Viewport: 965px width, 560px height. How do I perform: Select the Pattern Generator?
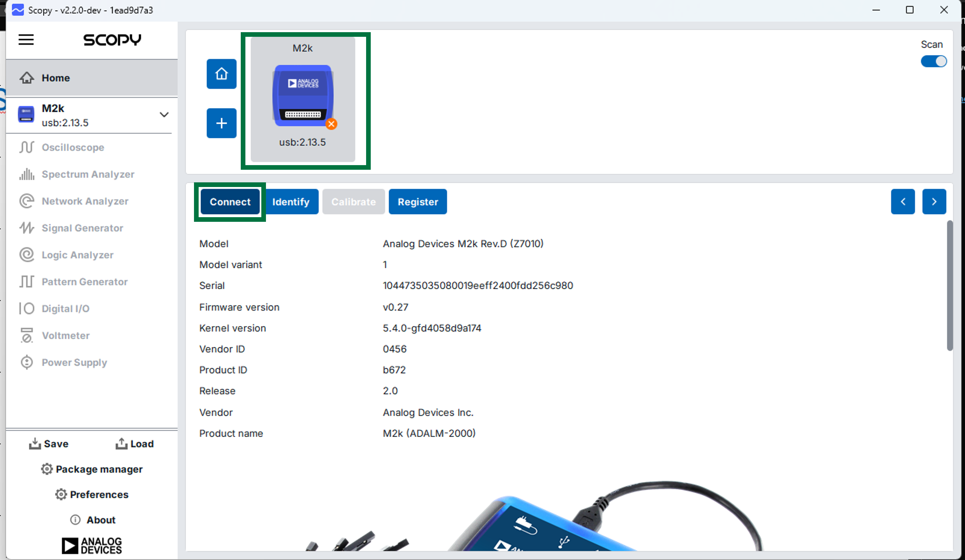click(85, 282)
